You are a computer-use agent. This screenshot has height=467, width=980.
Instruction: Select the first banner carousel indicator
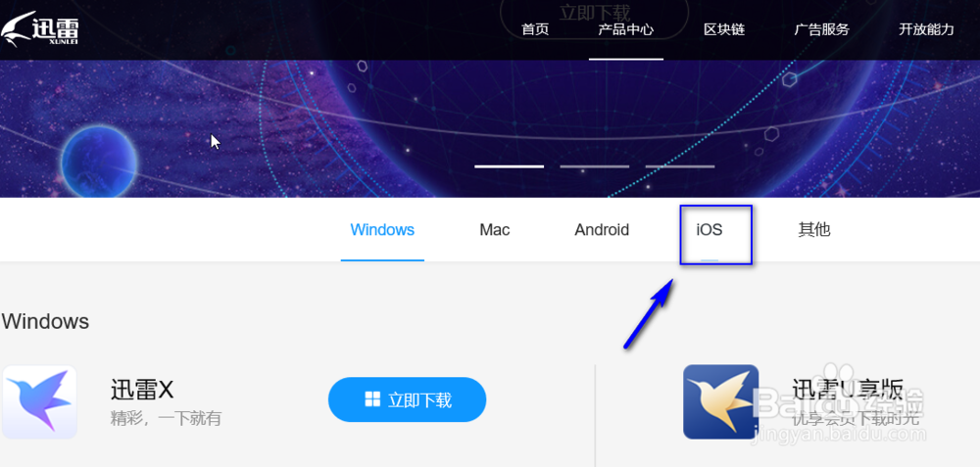coord(509,166)
